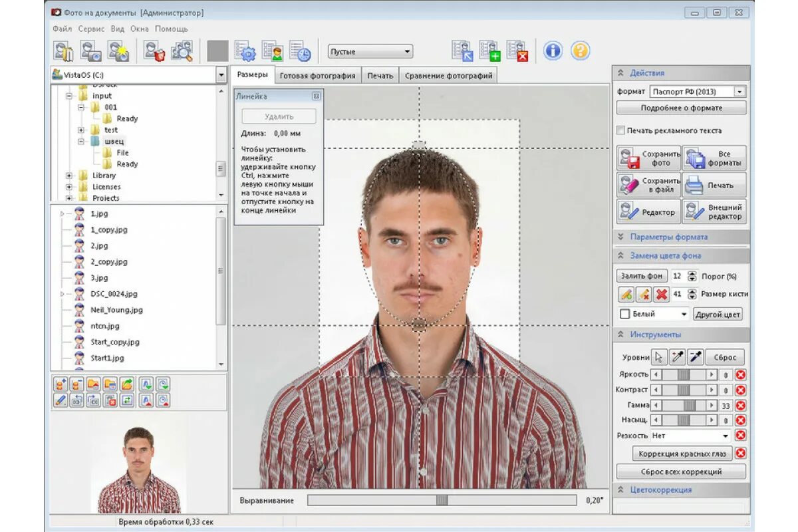The width and height of the screenshot is (798, 532).
Task: Open the yellow help question icon
Action: (581, 51)
